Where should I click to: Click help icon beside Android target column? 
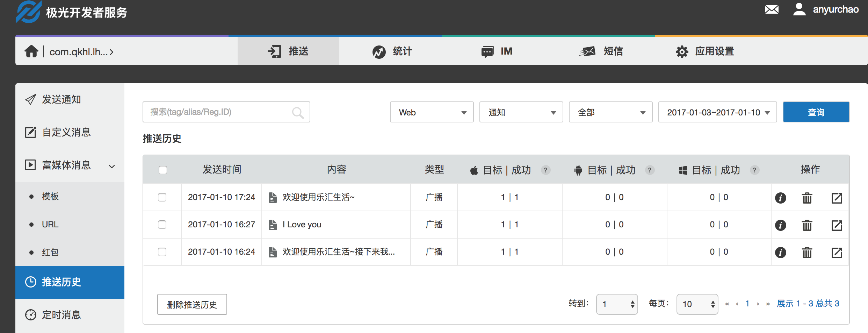click(x=650, y=170)
